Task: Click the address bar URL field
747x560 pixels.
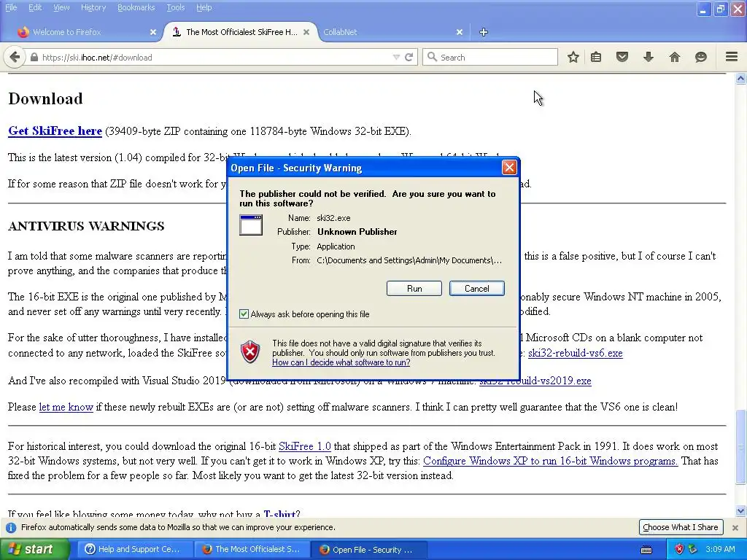Action: point(214,57)
